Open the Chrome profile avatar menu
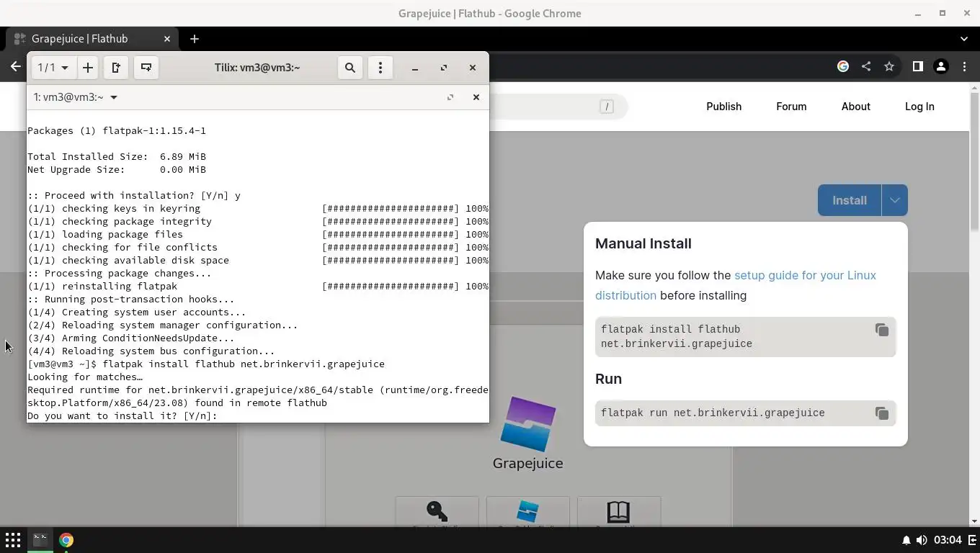This screenshot has height=553, width=980. pos(940,66)
